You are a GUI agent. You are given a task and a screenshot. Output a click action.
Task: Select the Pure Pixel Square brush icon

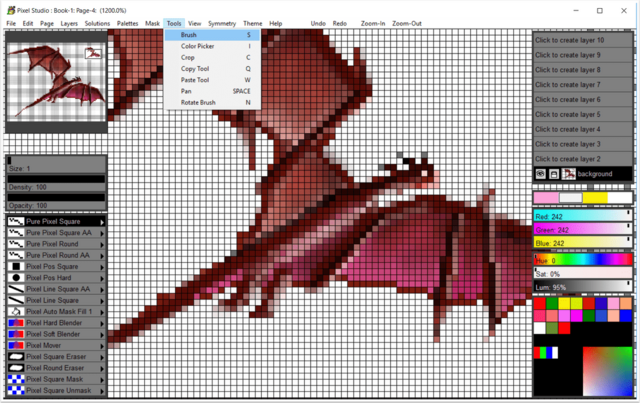(x=16, y=221)
